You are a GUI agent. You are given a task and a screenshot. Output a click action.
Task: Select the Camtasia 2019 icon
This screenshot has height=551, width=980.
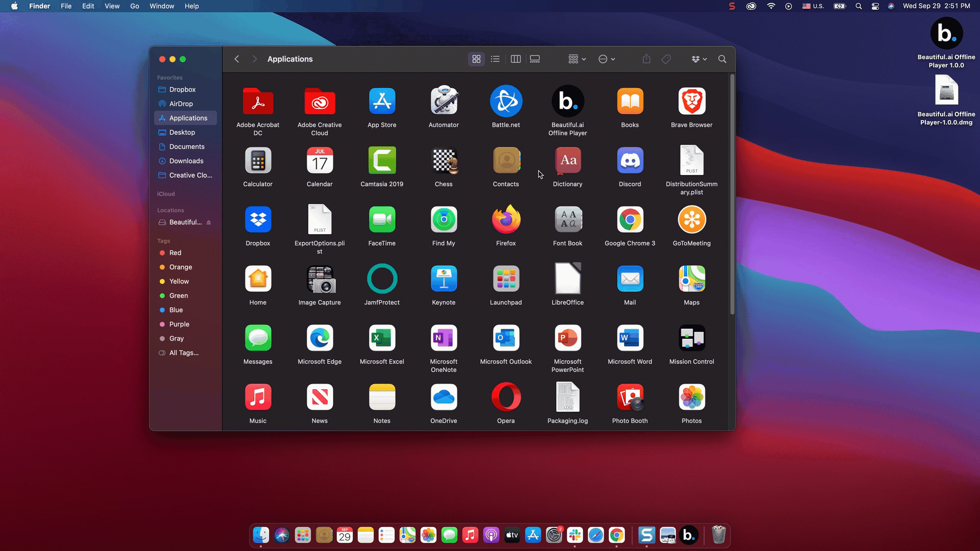382,160
